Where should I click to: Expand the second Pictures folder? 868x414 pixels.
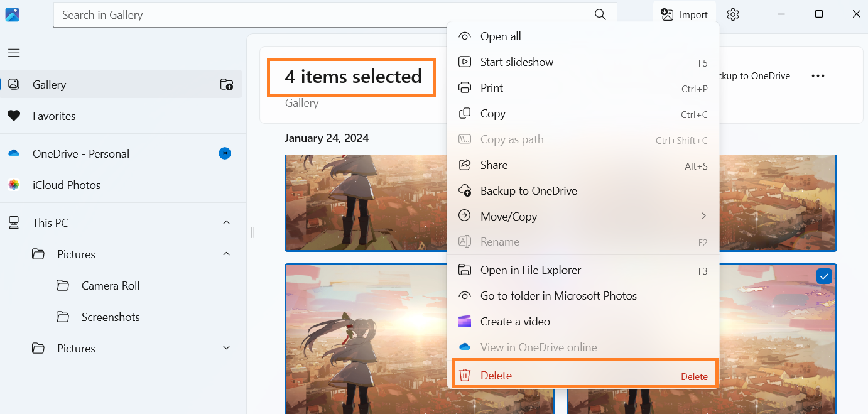tap(226, 348)
